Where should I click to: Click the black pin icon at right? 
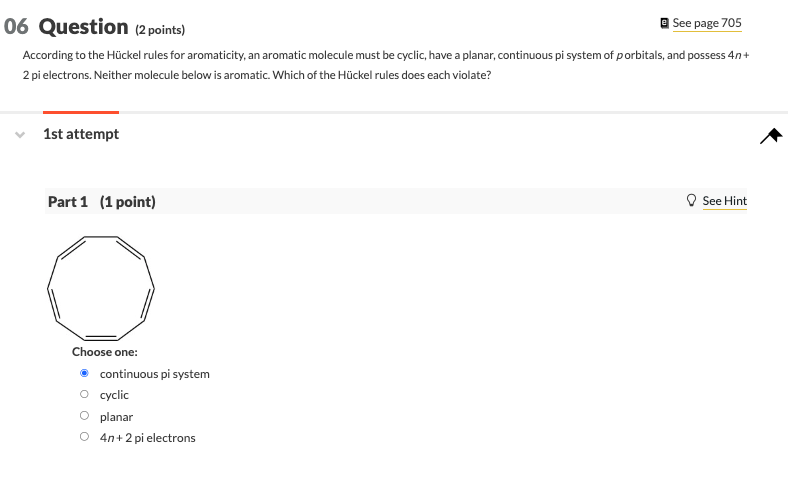[x=771, y=136]
